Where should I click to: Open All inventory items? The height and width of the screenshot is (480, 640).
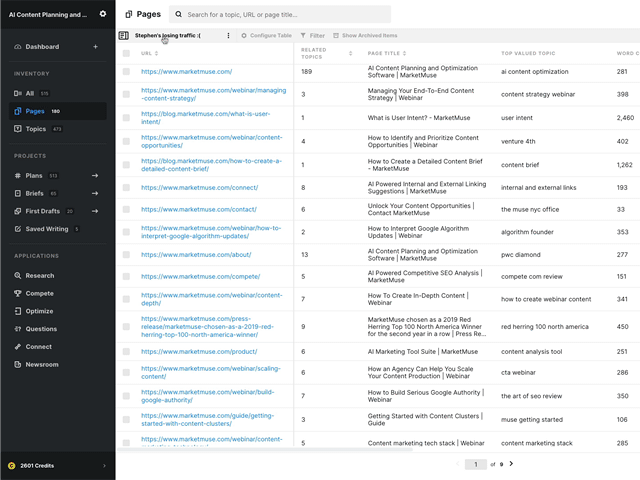(x=30, y=93)
